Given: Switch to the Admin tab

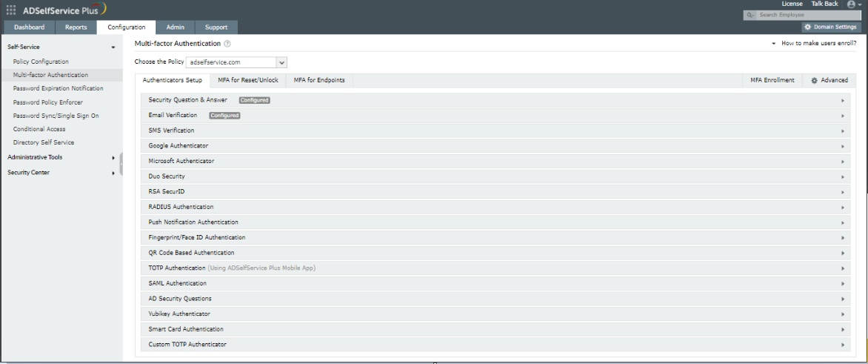Looking at the screenshot, I should point(175,27).
